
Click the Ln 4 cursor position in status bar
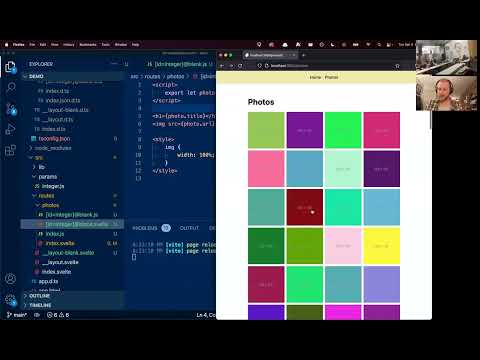click(206, 315)
